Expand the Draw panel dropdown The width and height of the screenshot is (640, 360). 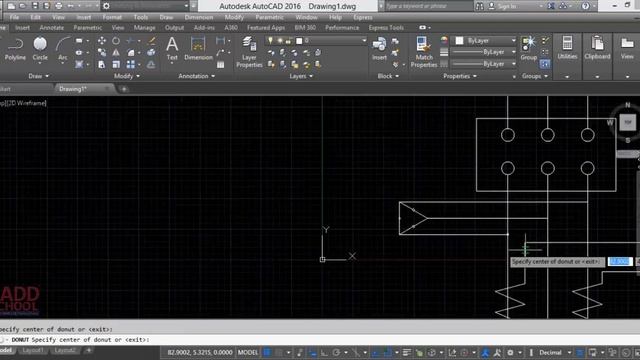coord(39,76)
